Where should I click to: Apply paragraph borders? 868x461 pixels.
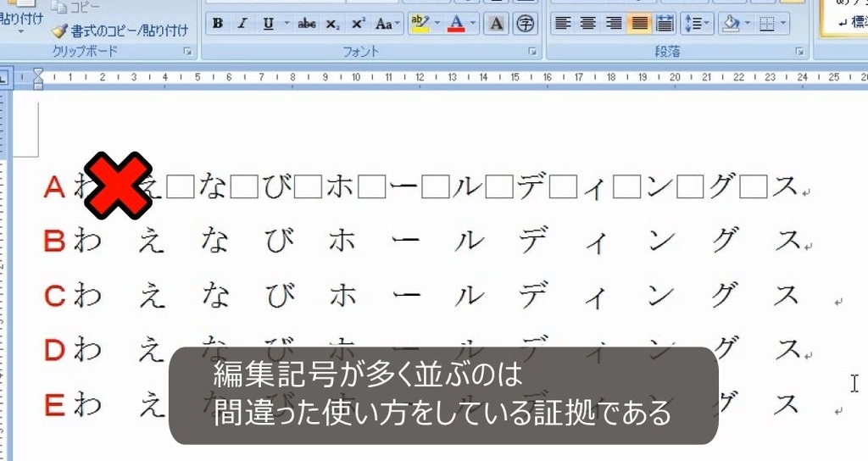tap(767, 23)
